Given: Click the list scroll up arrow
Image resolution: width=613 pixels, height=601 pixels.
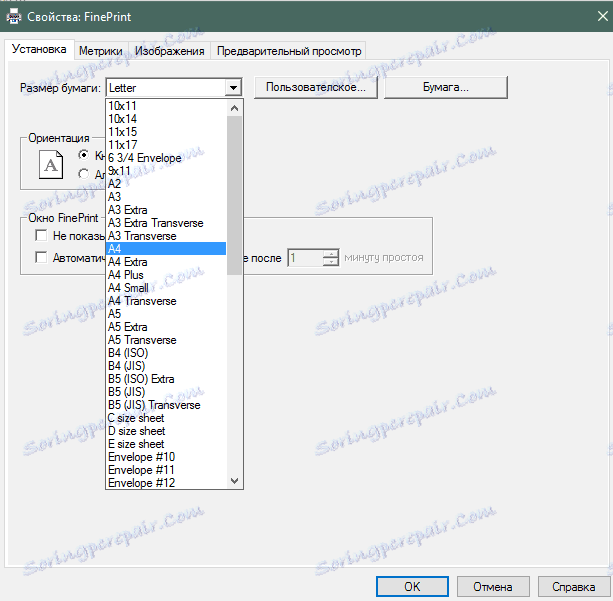Looking at the screenshot, I should (234, 108).
